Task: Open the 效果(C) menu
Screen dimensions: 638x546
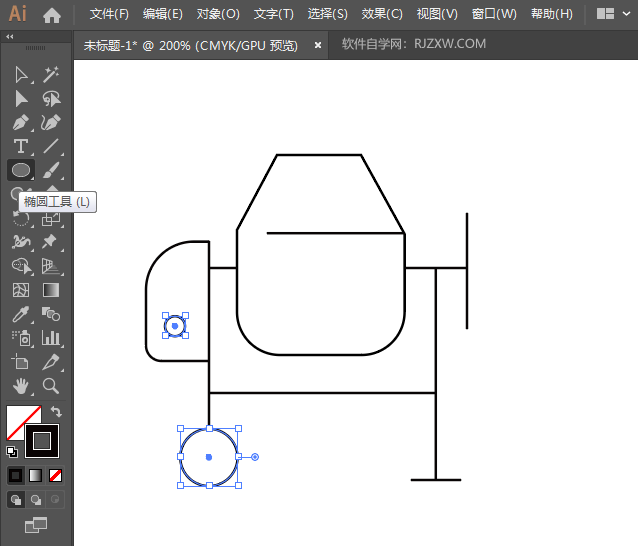Action: coord(382,14)
